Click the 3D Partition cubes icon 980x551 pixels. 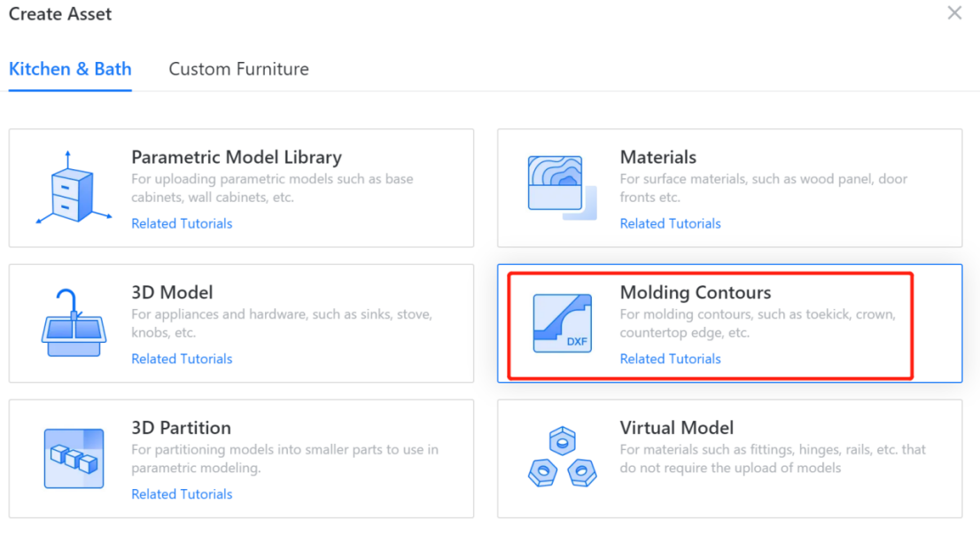(74, 458)
